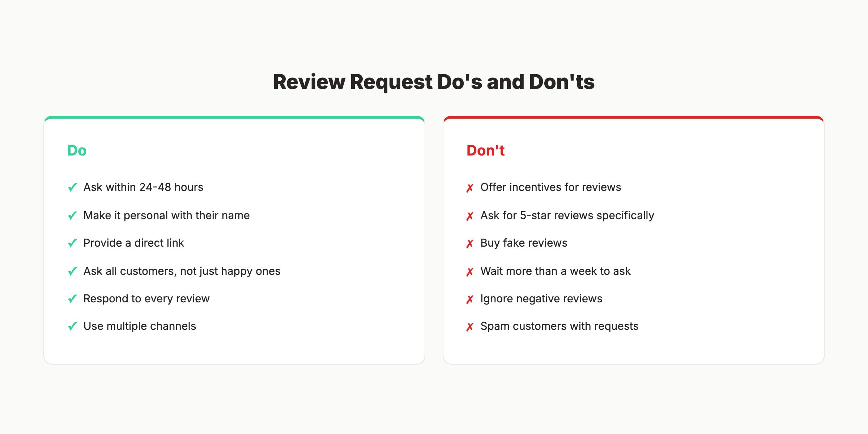868x434 pixels.
Task: Click the X beside 'Offer incentives for reviews'
Action: 470,187
